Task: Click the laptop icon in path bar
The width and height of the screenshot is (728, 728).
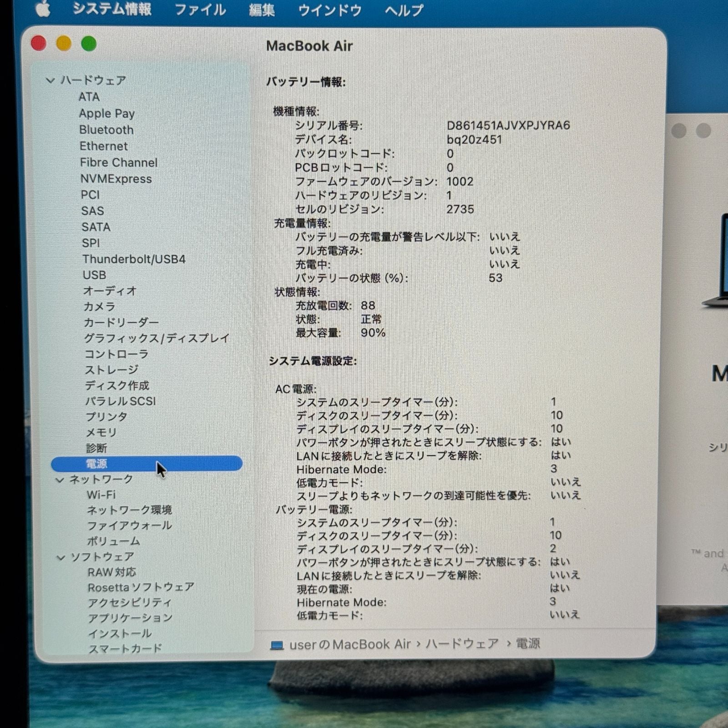Action: (x=277, y=645)
